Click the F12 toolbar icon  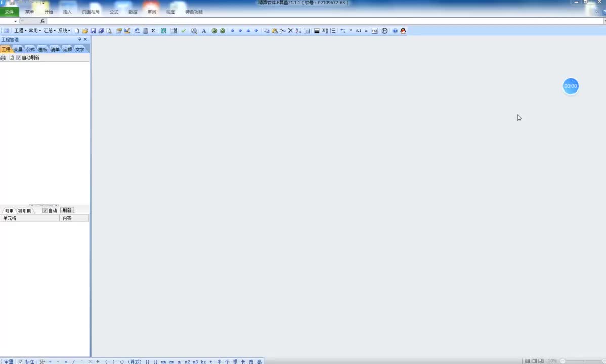[x=374, y=31]
